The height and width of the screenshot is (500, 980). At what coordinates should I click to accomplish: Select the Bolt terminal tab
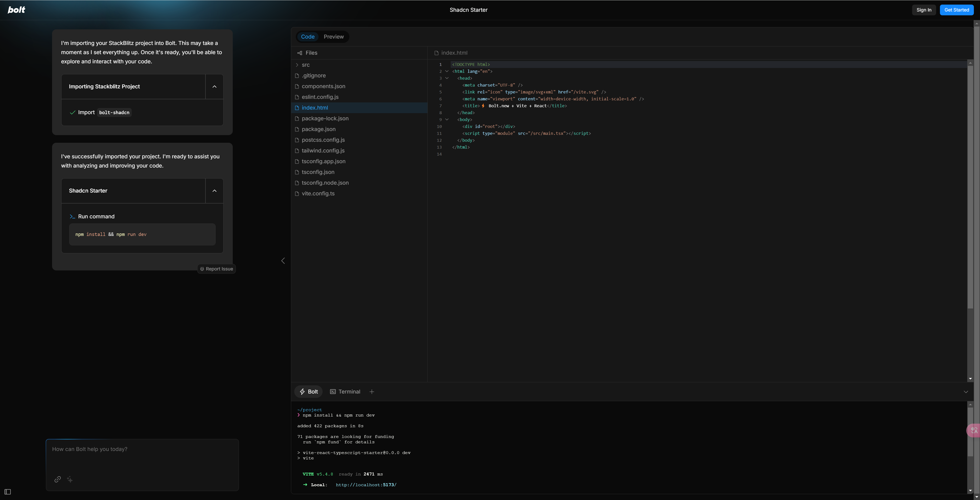tap(309, 392)
